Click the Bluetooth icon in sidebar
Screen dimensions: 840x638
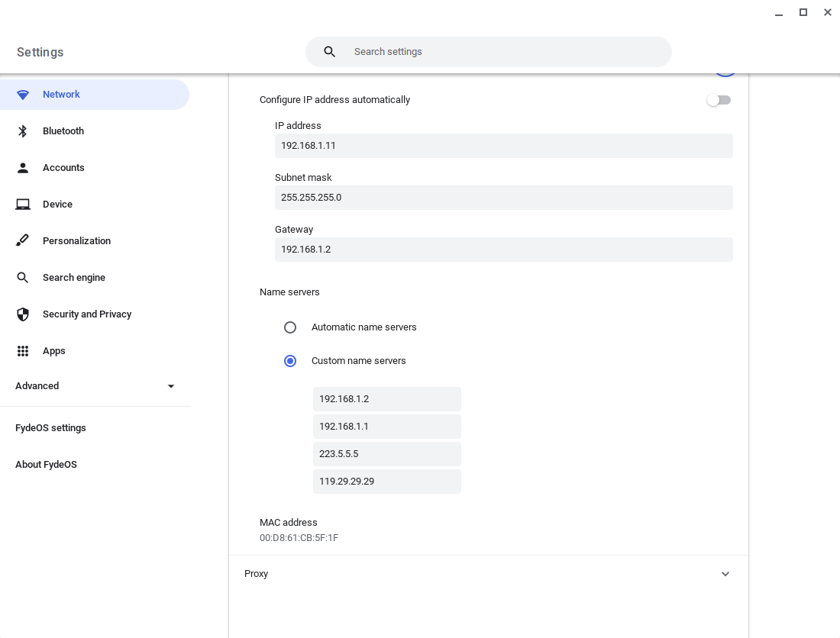coord(22,131)
